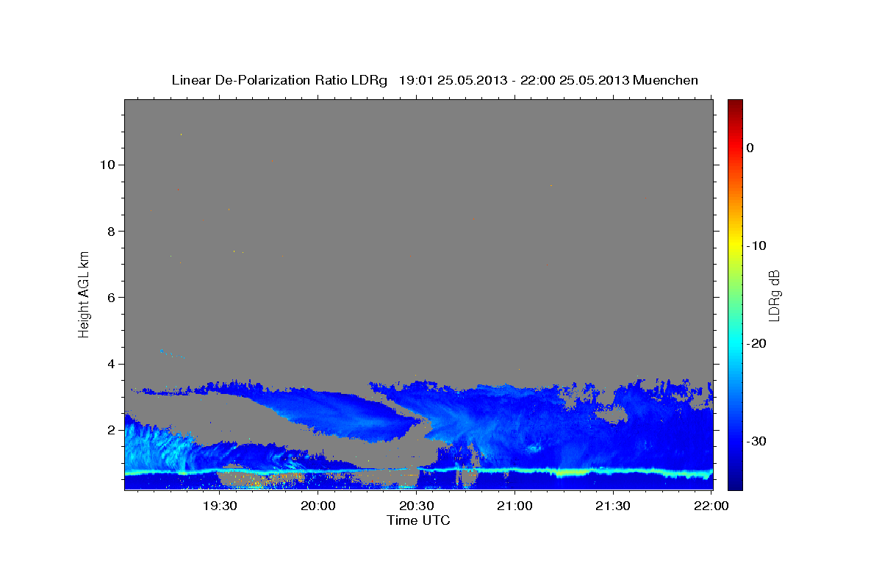Click the colorbar tick label -20
This screenshot has height=588, width=882.
[757, 343]
